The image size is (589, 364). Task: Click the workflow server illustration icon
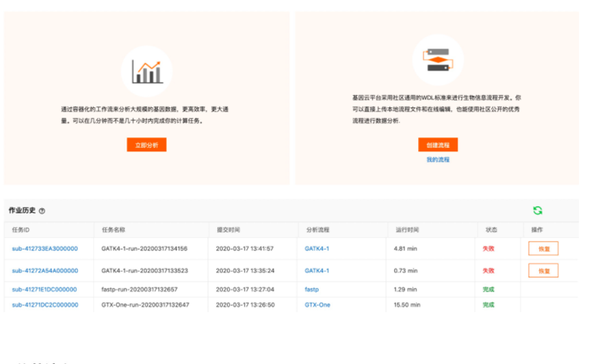(438, 60)
